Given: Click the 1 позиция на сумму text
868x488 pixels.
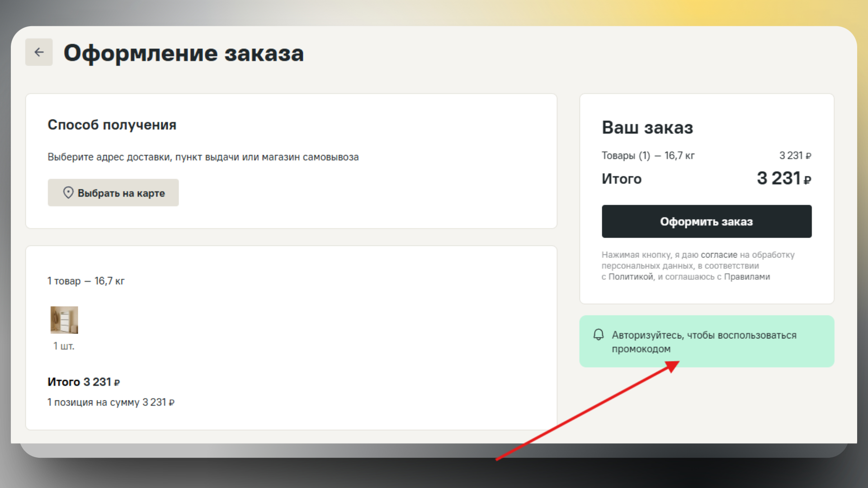Looking at the screenshot, I should 111,402.
